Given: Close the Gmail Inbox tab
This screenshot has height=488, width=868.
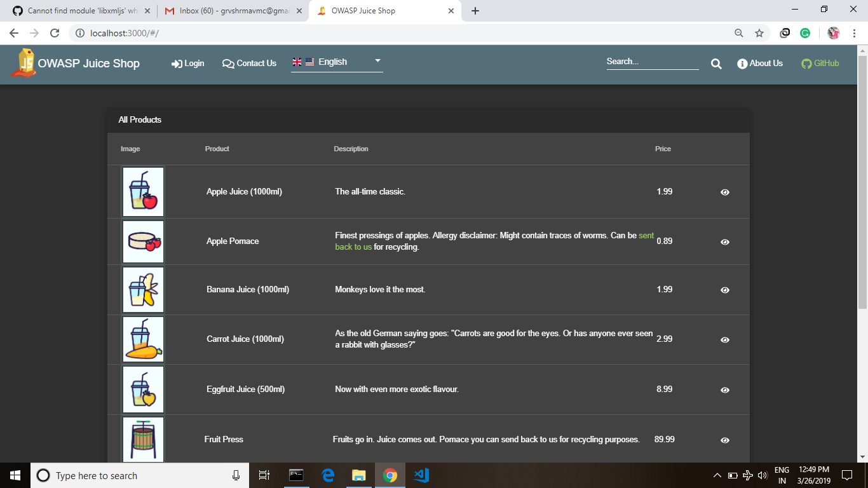Looking at the screenshot, I should (299, 11).
